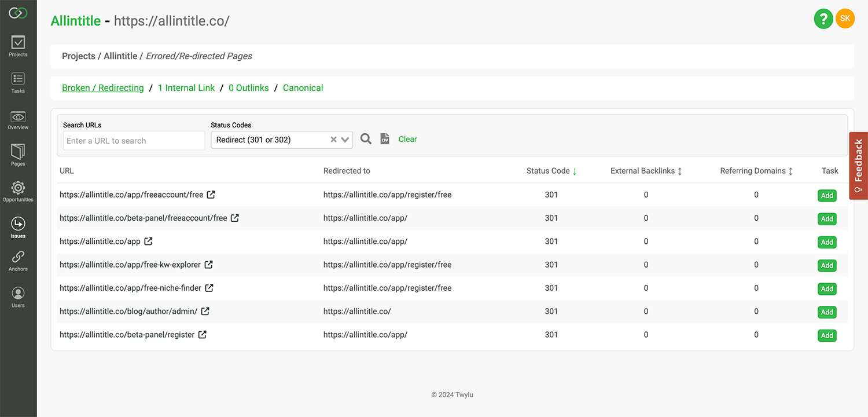The height and width of the screenshot is (417, 868).
Task: Open Anchors in the sidebar
Action: (x=18, y=261)
